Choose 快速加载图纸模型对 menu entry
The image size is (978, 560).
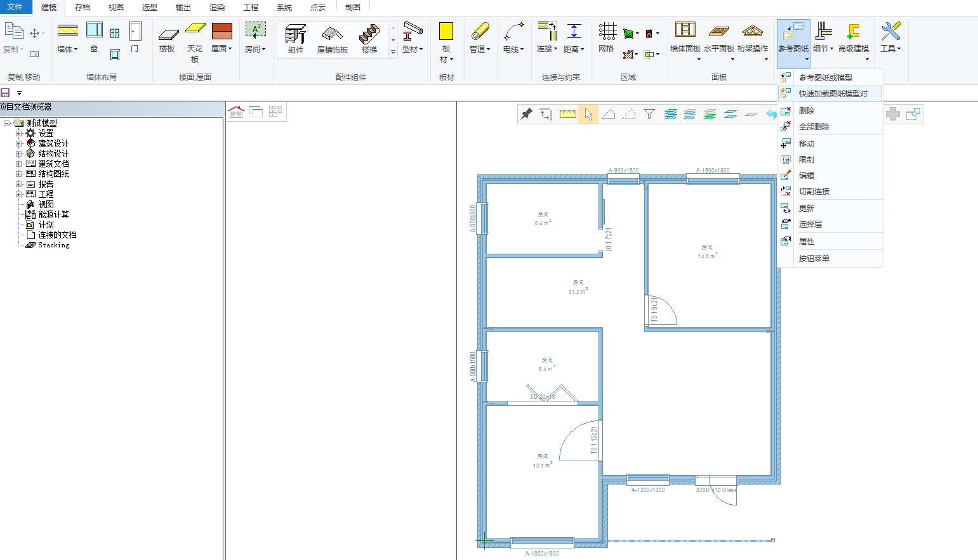pyautogui.click(x=830, y=93)
